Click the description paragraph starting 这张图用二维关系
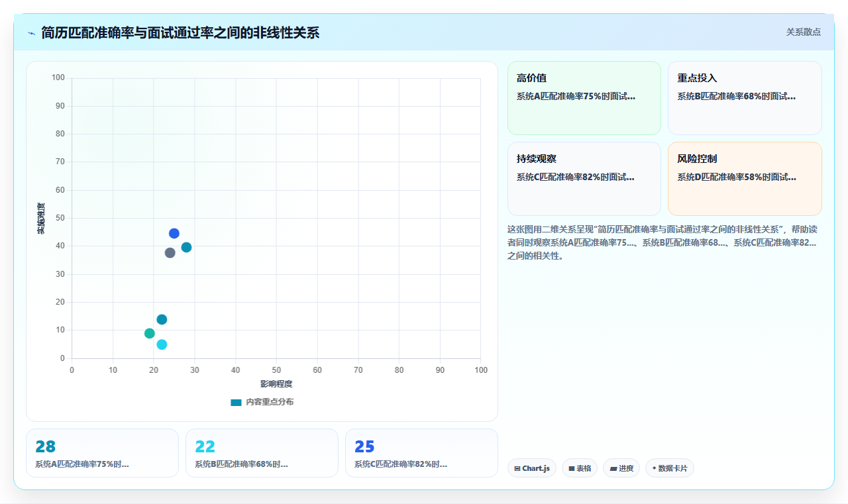This screenshot has height=504, width=848. click(662, 242)
